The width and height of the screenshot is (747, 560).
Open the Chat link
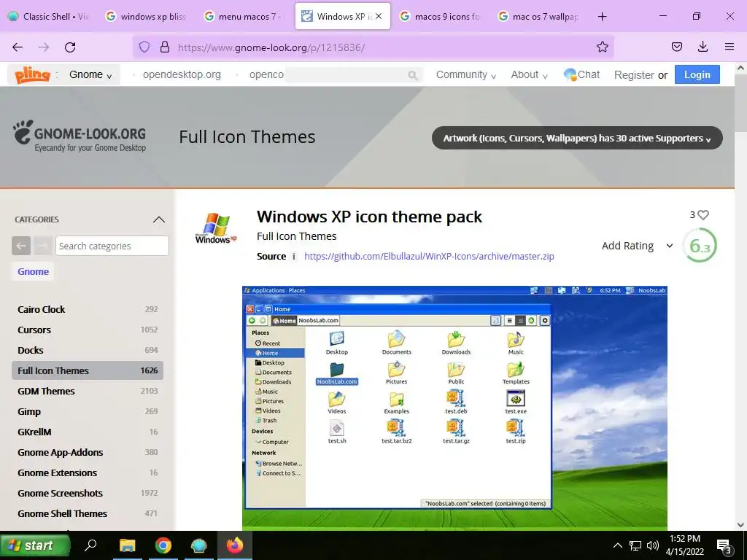pyautogui.click(x=581, y=75)
